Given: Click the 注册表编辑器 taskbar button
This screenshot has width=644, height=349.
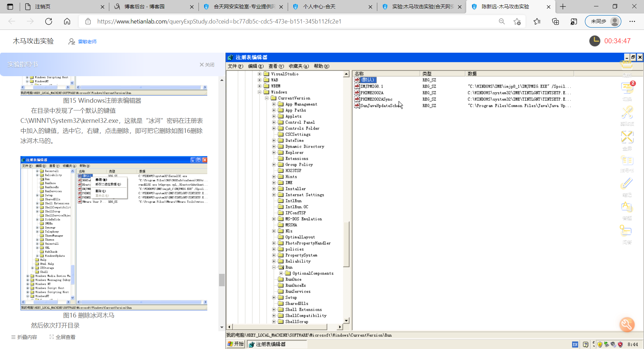Looking at the screenshot, I should 277,344.
